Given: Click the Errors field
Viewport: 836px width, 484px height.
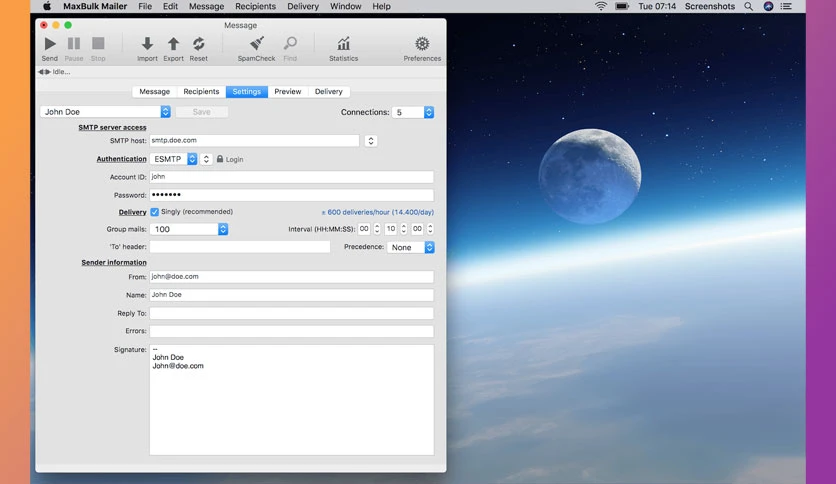Looking at the screenshot, I should 292,331.
